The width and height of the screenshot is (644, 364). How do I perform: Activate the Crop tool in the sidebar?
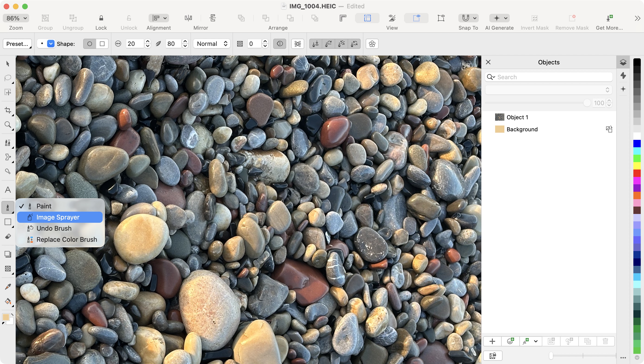click(7, 110)
